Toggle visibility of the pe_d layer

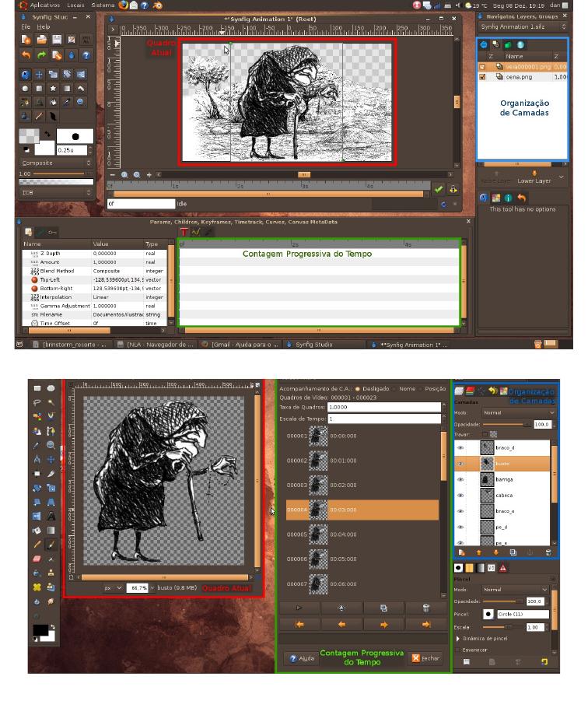point(460,527)
